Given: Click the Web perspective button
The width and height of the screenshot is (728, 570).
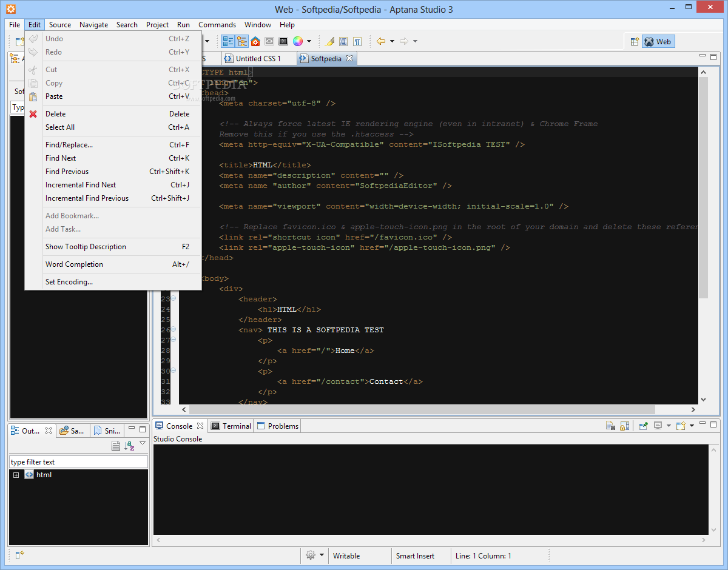Looking at the screenshot, I should tap(658, 42).
